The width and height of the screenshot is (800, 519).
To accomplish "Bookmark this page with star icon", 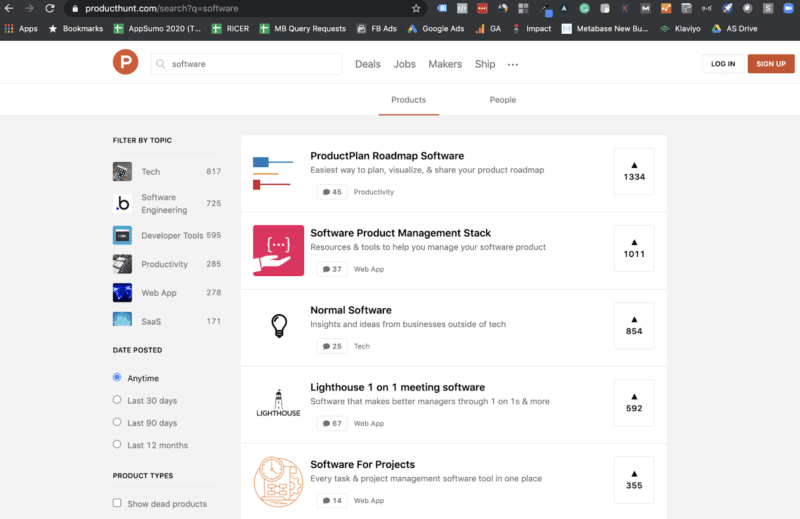I will (x=416, y=8).
